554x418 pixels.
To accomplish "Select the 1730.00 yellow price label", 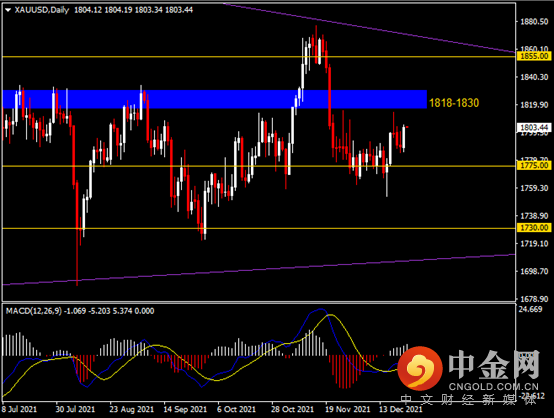I will (x=534, y=228).
